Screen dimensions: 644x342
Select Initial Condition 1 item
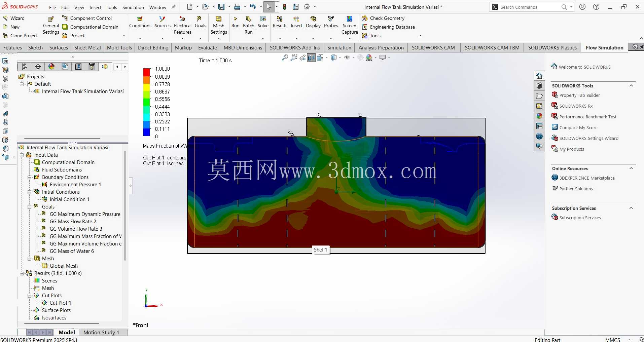coord(66,199)
